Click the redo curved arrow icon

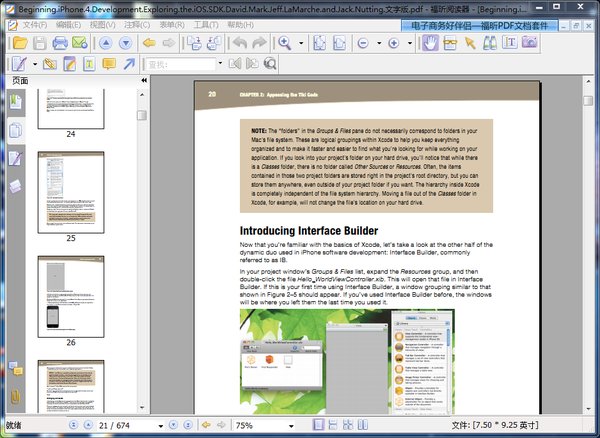pos(259,43)
